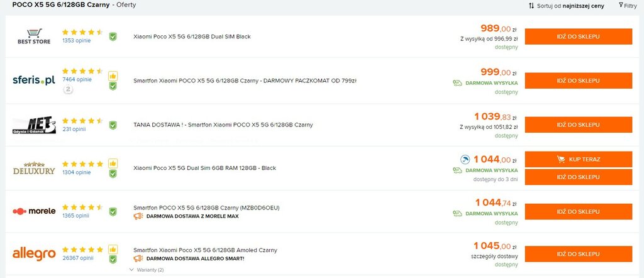Screen dimensions: 644x278
Task: Click the 1 045,00 zł price
Action: [496, 246]
